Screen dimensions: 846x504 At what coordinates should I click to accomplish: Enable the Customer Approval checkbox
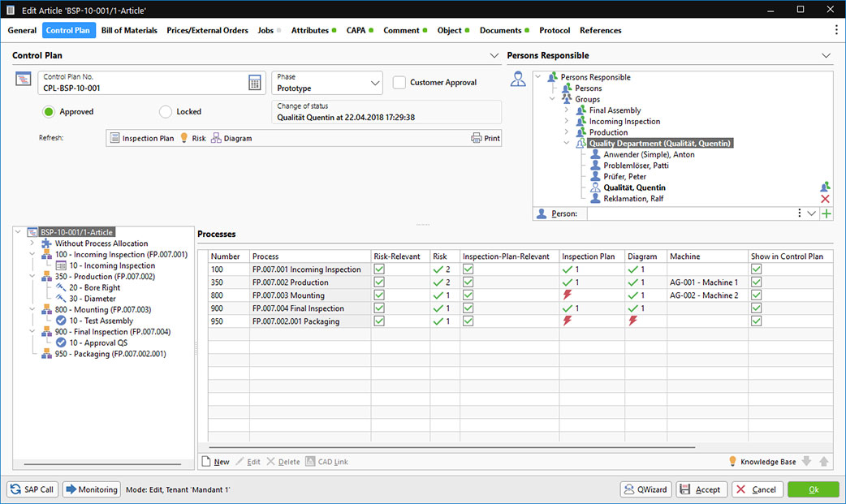[x=399, y=83]
